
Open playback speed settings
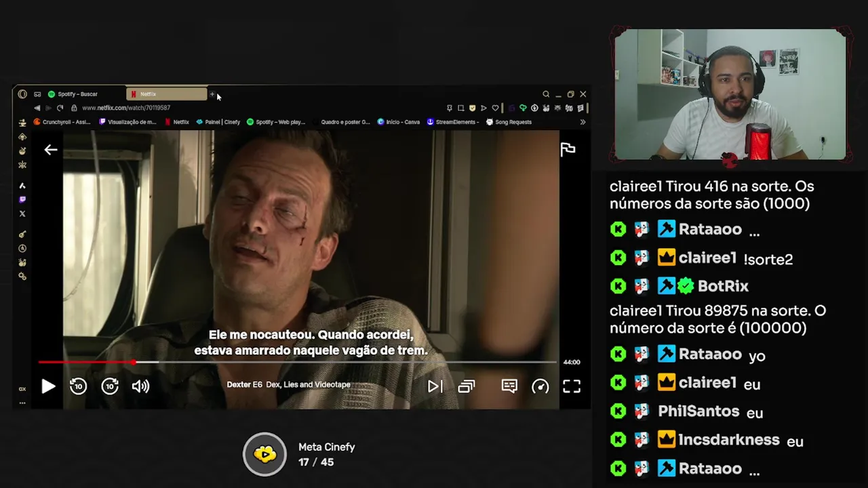pos(540,386)
